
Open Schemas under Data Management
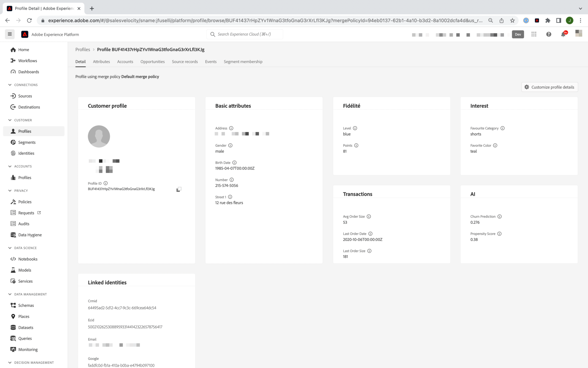click(x=26, y=305)
